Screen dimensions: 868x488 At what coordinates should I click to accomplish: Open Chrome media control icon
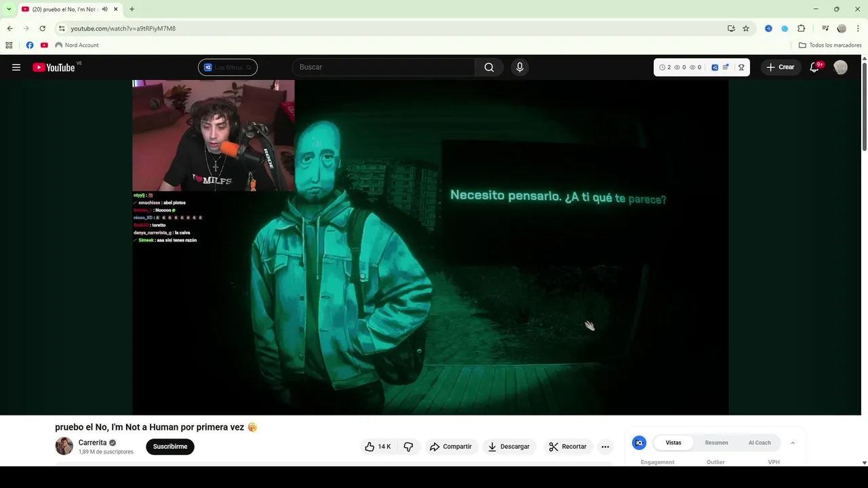[825, 28]
